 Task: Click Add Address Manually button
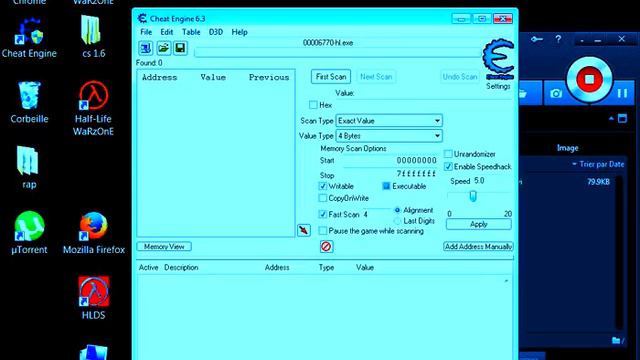pos(478,247)
